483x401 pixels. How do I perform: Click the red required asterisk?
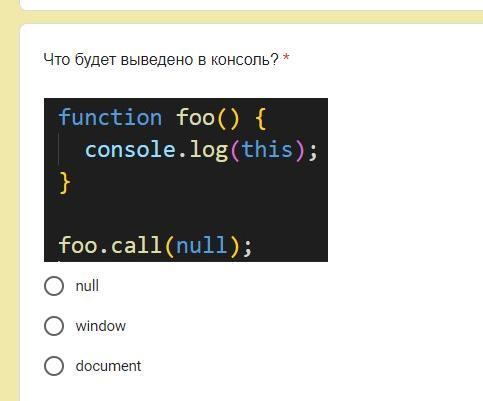pyautogui.click(x=286, y=58)
